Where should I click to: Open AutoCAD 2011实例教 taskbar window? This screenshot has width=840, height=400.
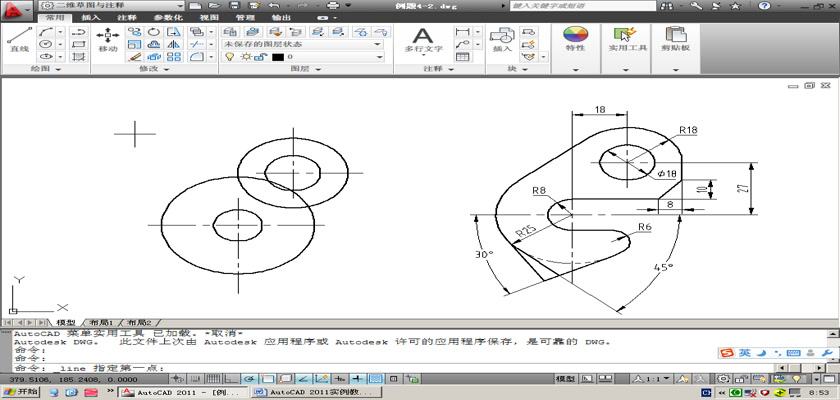[x=317, y=393]
